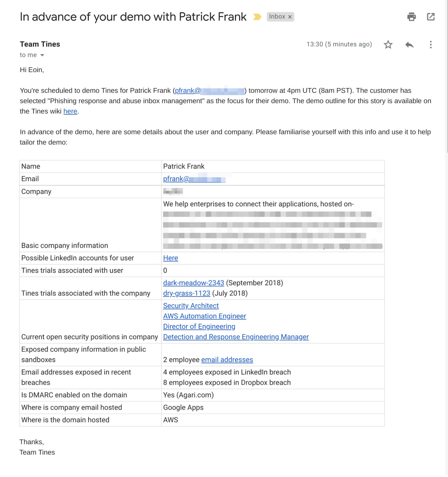Reply to the Team Tines email

(x=409, y=44)
